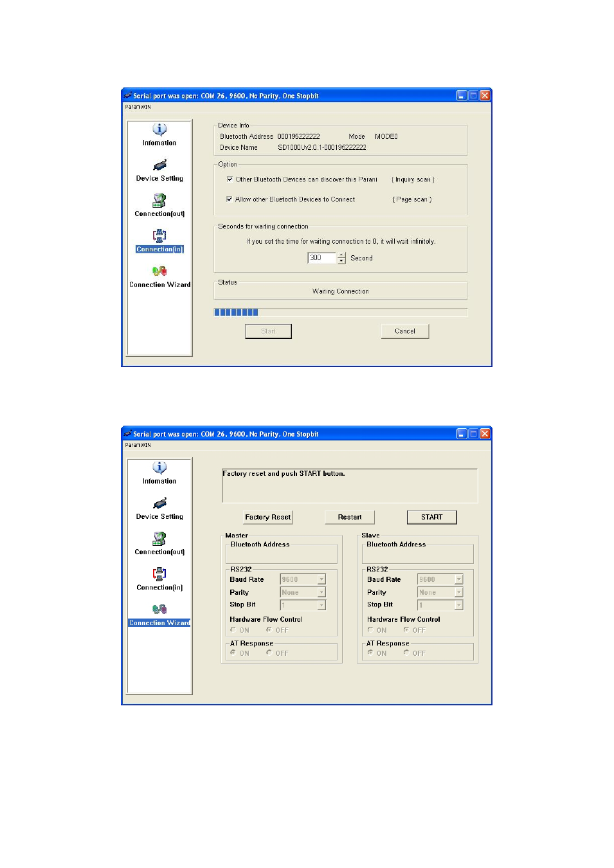Image resolution: width=614 pixels, height=868 pixels.
Task: Open Master Baud Rate dropdown
Action: 321,579
